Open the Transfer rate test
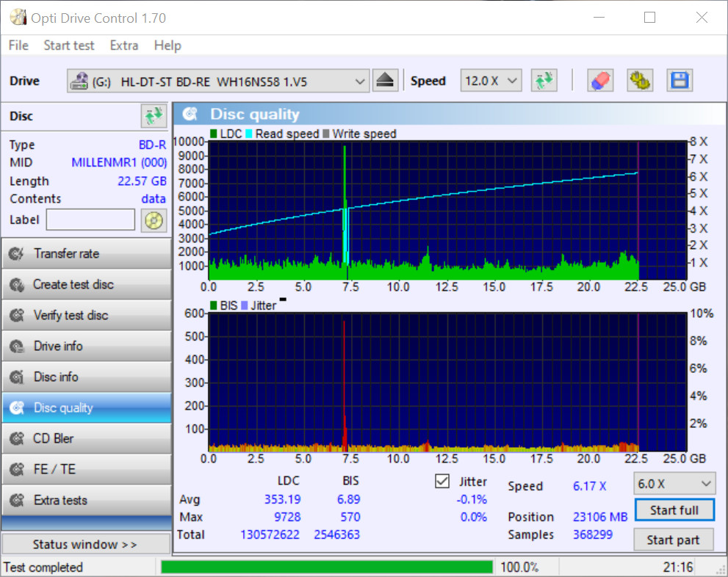The height and width of the screenshot is (577, 728). coord(86,254)
